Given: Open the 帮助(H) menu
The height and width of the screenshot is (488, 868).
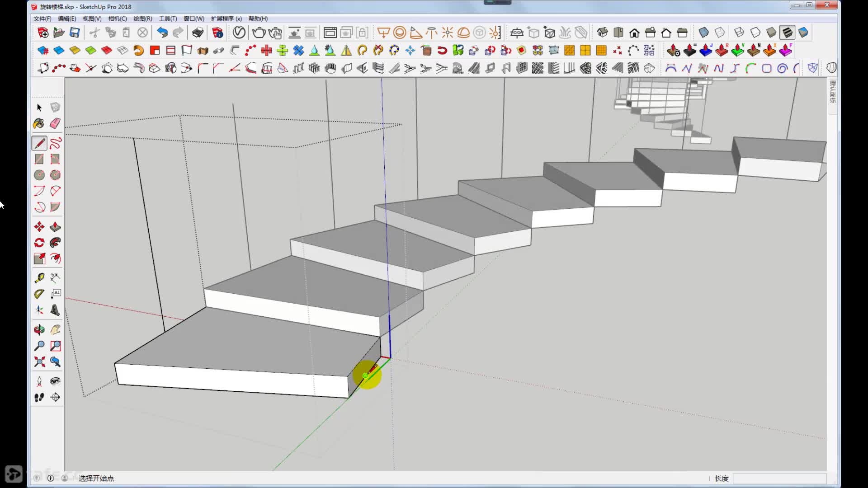Looking at the screenshot, I should tap(258, 19).
